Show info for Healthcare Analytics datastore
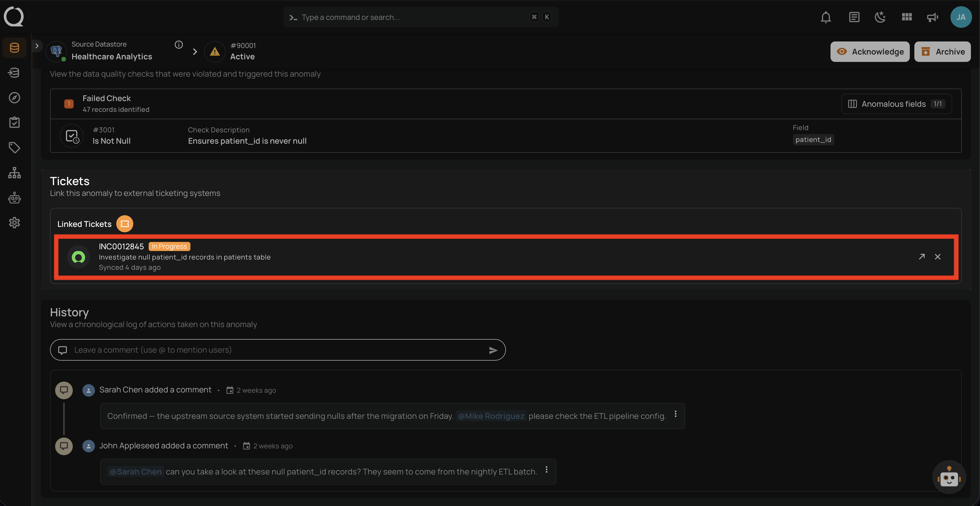 coord(179,45)
